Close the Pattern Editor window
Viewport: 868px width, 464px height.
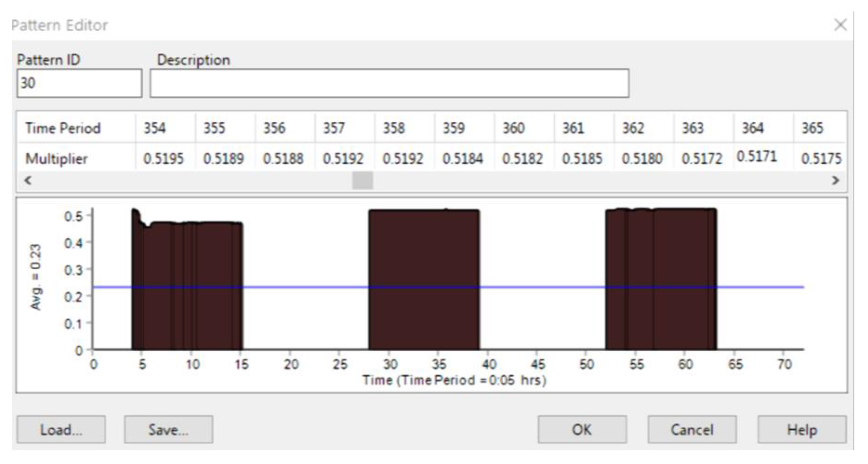tap(840, 25)
